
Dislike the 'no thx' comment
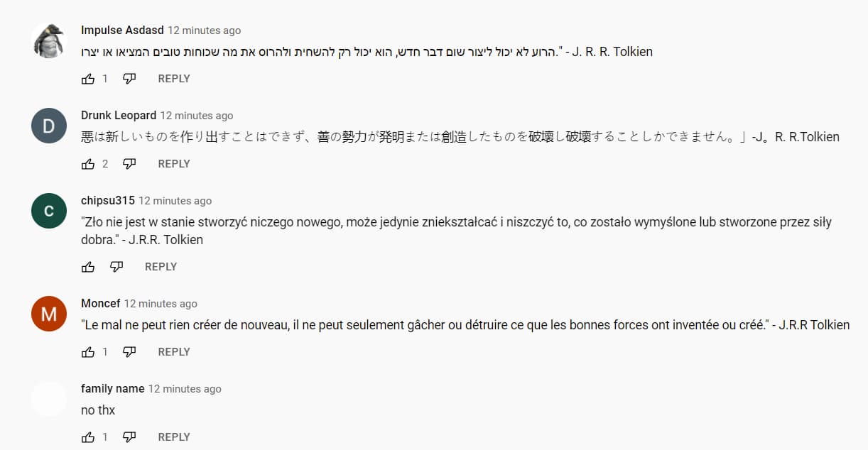pyautogui.click(x=129, y=437)
